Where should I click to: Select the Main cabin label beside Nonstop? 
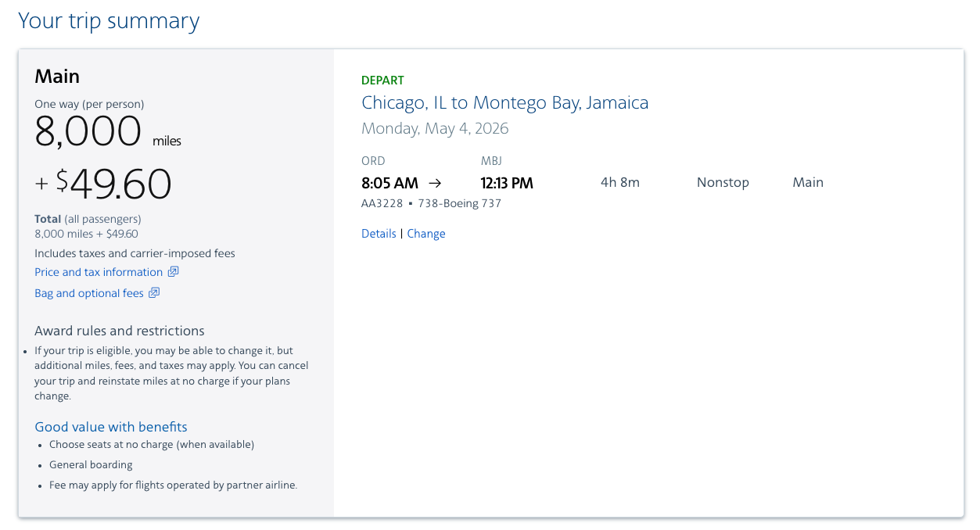coord(808,182)
